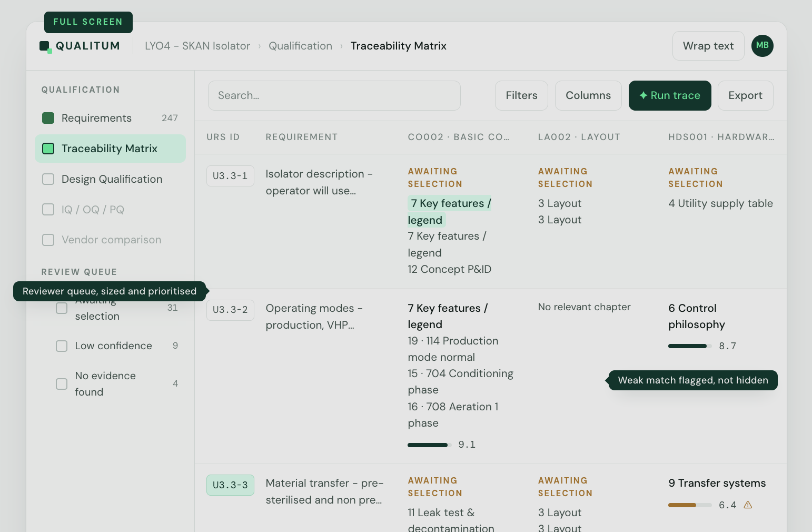The width and height of the screenshot is (812, 532).
Task: Open Vendor comparison section
Action: [110, 240]
